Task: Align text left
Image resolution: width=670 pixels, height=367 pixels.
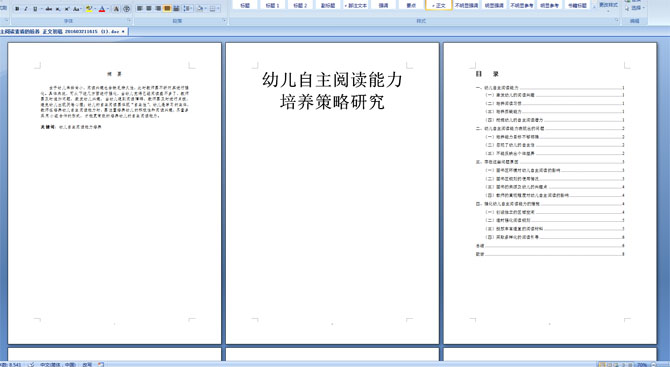Action: 140,9
